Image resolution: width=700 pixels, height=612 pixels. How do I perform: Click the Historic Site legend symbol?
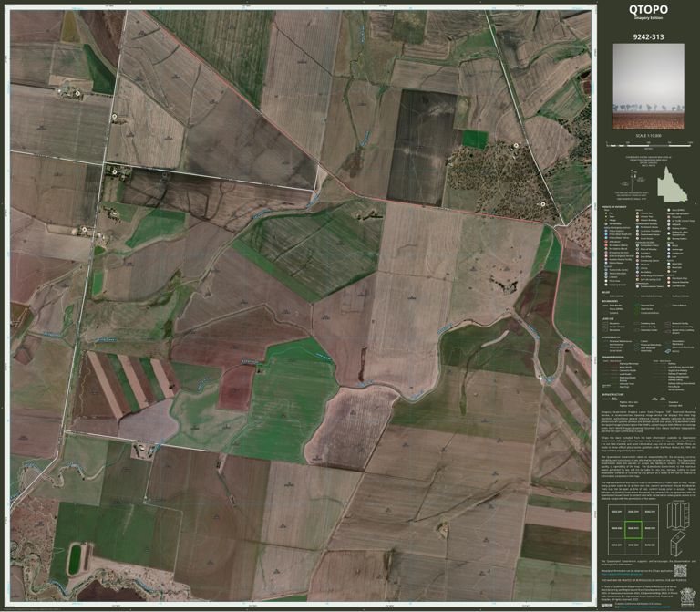[637, 213]
